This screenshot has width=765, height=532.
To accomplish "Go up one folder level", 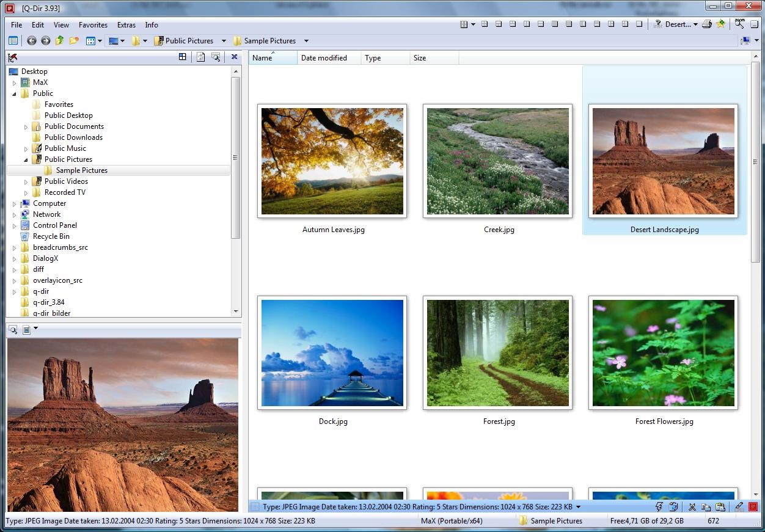I will pos(59,41).
